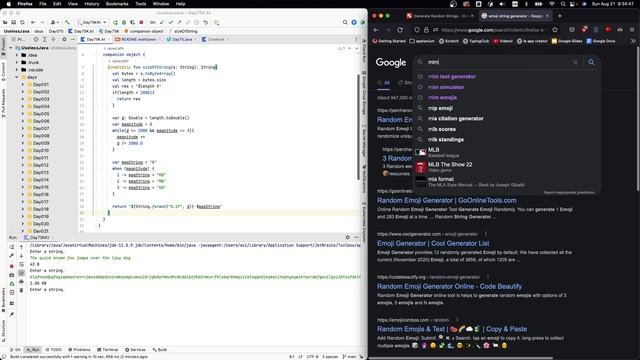Clear all console output trash icon
The width and height of the screenshot is (640, 360).
coord(21,290)
